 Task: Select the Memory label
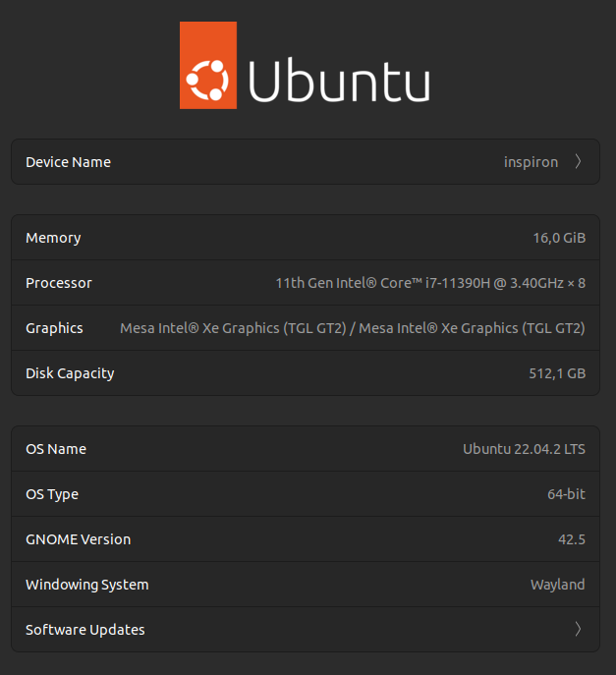tap(53, 238)
